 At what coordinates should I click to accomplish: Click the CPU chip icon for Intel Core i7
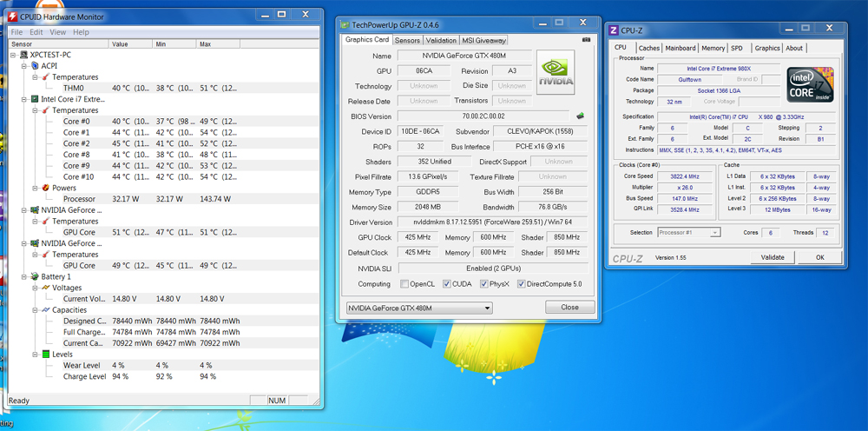click(35, 99)
